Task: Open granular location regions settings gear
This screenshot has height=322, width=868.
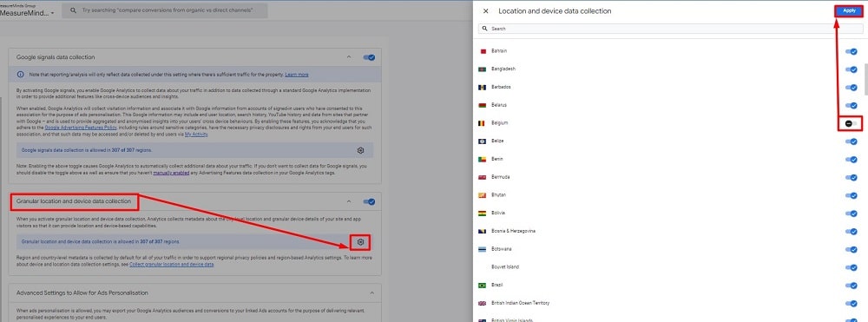Action: (360, 242)
